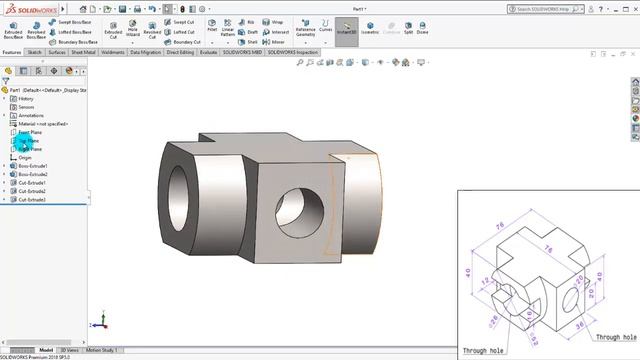Click the Boundary Boss/Base tool
640x360 pixels.
[73, 42]
